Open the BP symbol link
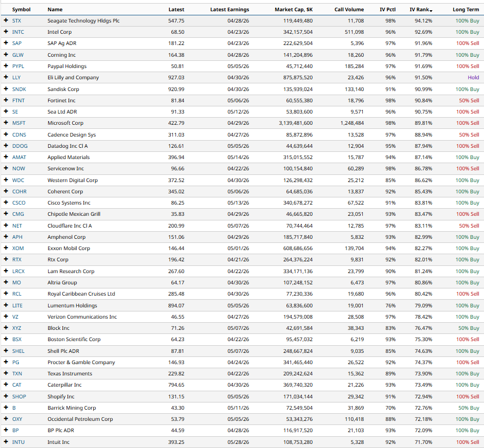Image resolution: width=484 pixels, height=448 pixels. pyautogui.click(x=15, y=430)
